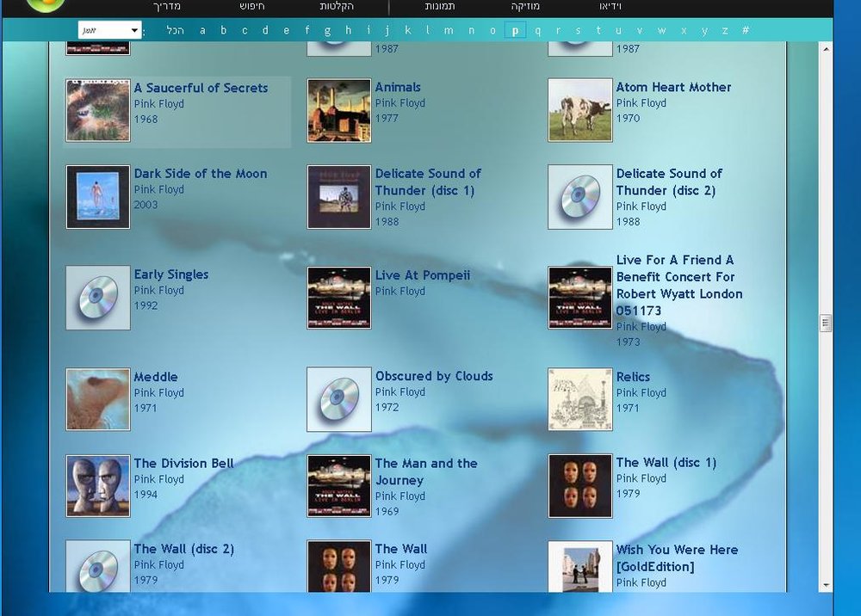
Task: Show albums under the # symbol filter
Action: [745, 30]
